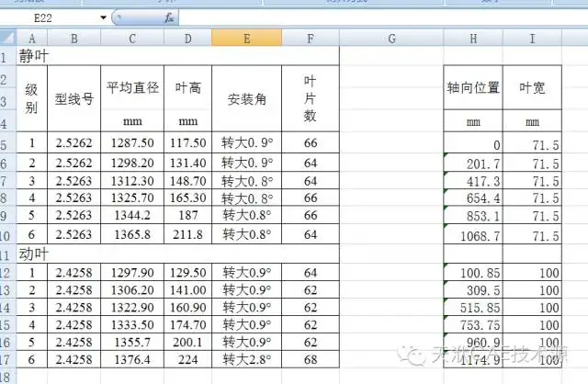Select the highlighted column E header
The width and height of the screenshot is (588, 384).
pyautogui.click(x=247, y=39)
